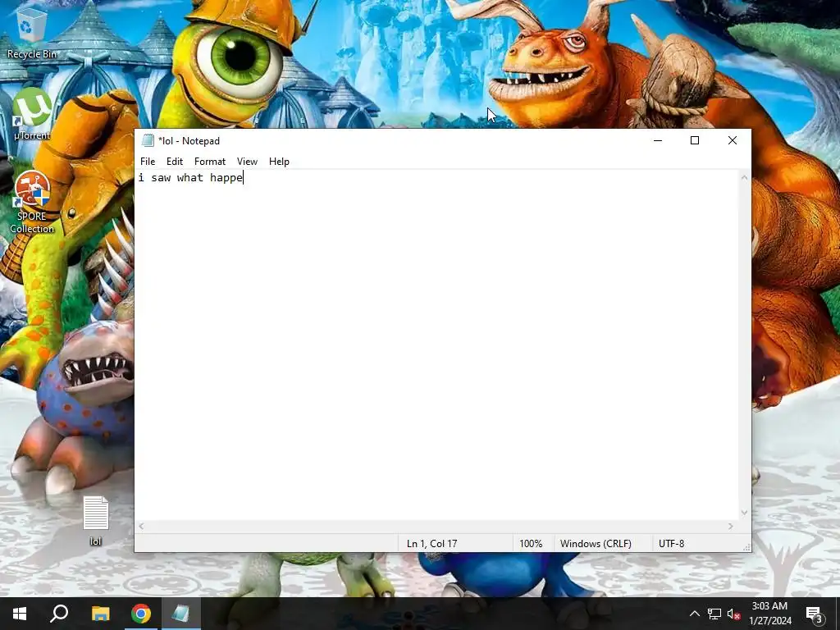Click the horizontal scrollbar right arrow

tap(731, 526)
